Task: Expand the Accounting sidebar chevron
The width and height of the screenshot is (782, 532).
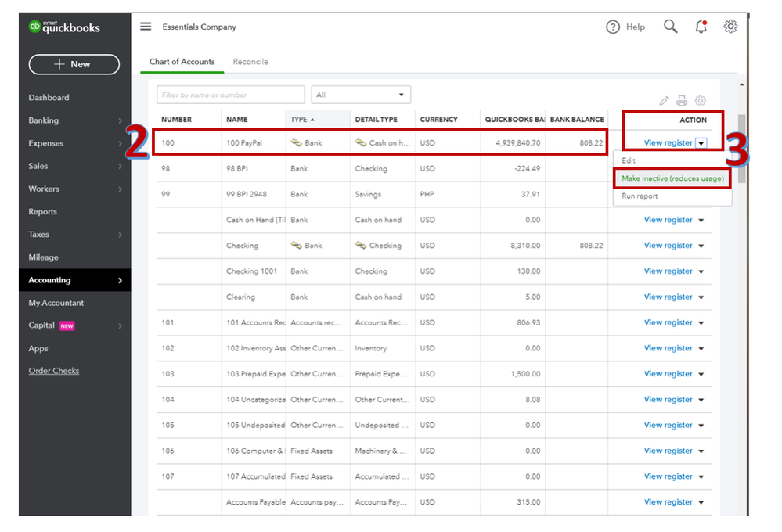Action: point(121,281)
